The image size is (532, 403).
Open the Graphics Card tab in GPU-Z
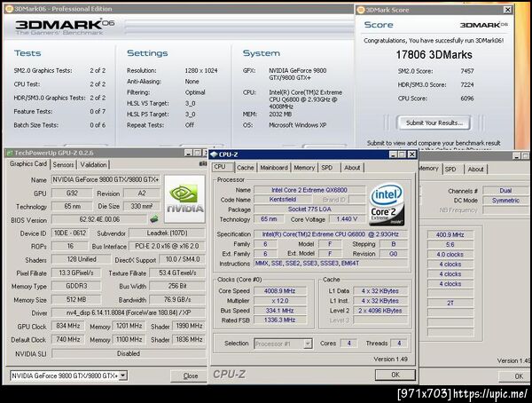point(28,164)
